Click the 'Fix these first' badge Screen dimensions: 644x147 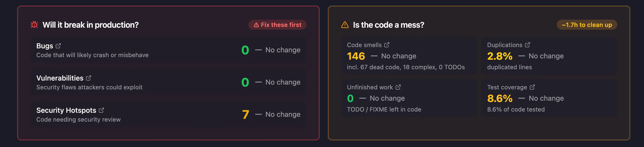277,25
